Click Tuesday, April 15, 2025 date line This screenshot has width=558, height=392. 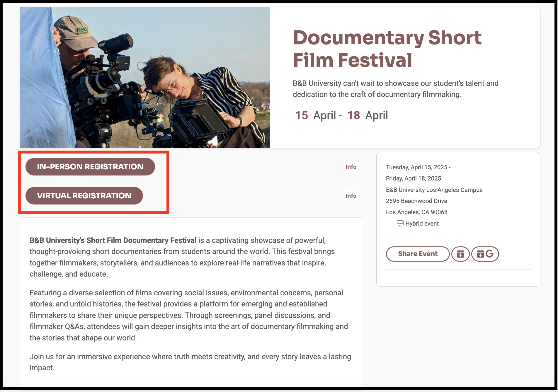[x=418, y=167]
